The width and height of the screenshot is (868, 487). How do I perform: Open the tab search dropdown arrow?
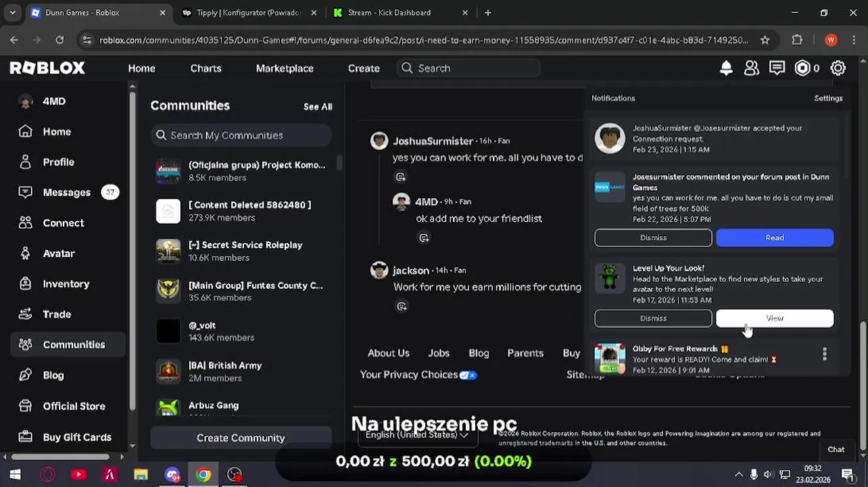tap(12, 12)
